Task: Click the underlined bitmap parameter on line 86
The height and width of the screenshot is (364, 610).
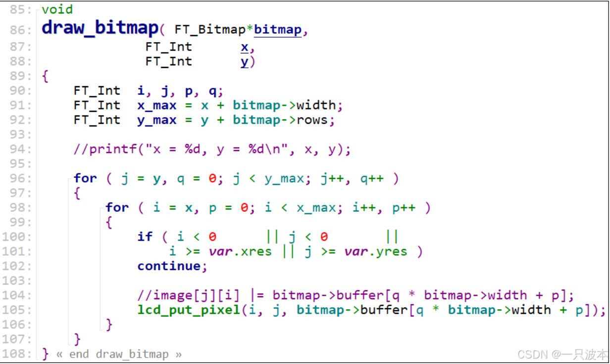Action: point(278,30)
